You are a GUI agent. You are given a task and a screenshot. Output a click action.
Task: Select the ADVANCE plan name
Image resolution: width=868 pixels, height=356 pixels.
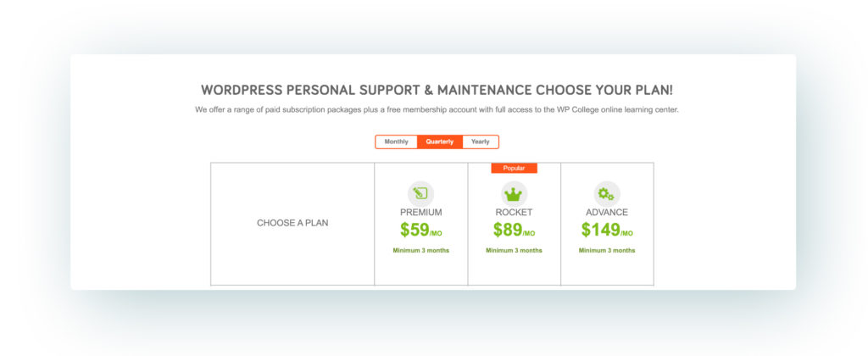tap(607, 212)
